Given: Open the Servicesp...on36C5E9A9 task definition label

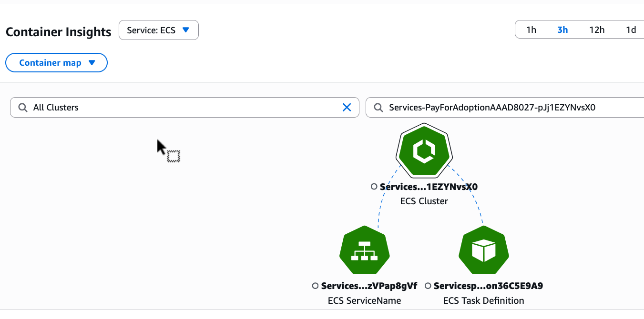Looking at the screenshot, I should [x=488, y=286].
